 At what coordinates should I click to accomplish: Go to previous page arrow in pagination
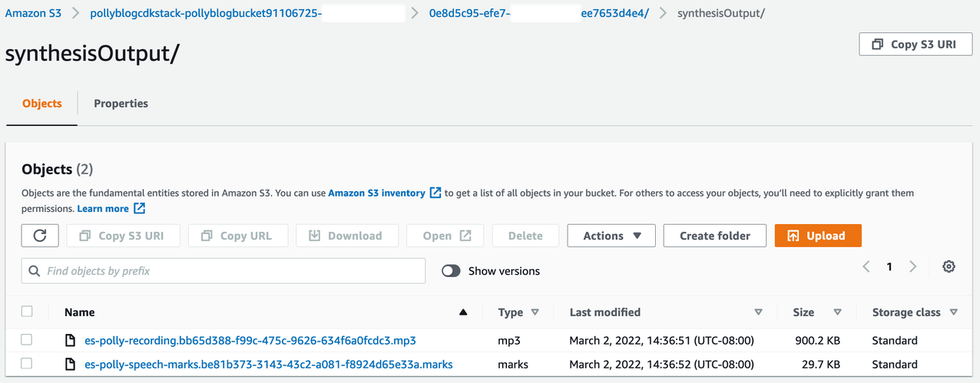click(x=866, y=266)
